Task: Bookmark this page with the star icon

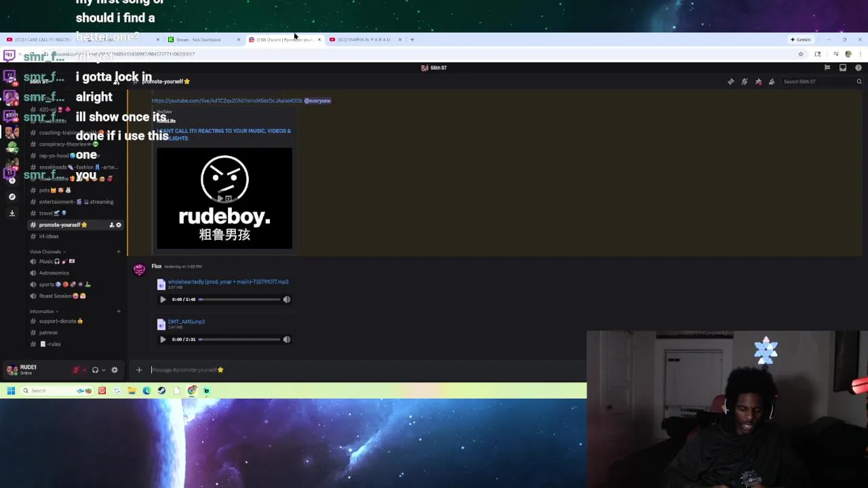Action: tap(801, 54)
